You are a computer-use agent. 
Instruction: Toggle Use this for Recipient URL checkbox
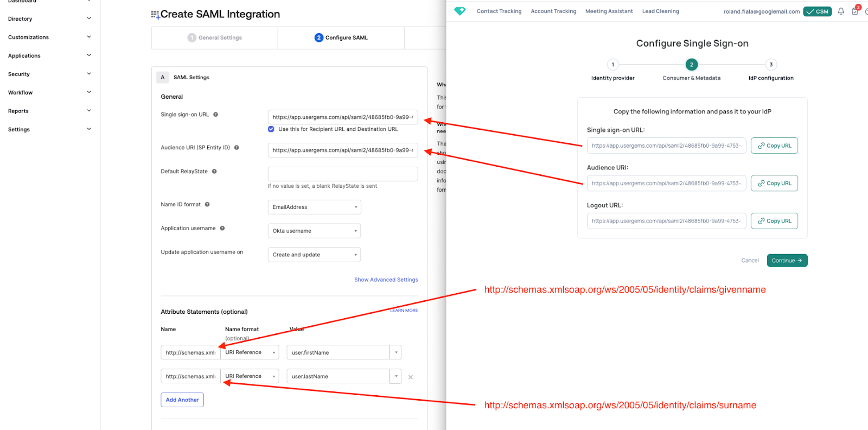click(x=271, y=129)
